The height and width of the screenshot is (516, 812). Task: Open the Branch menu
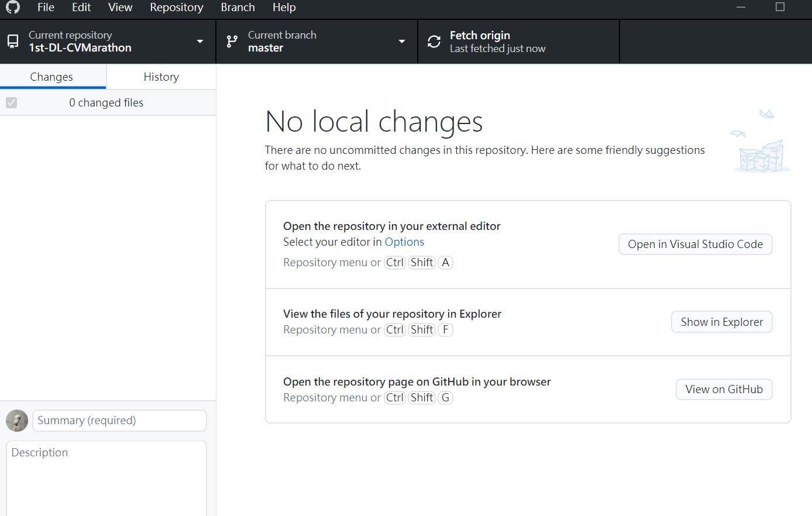238,8
